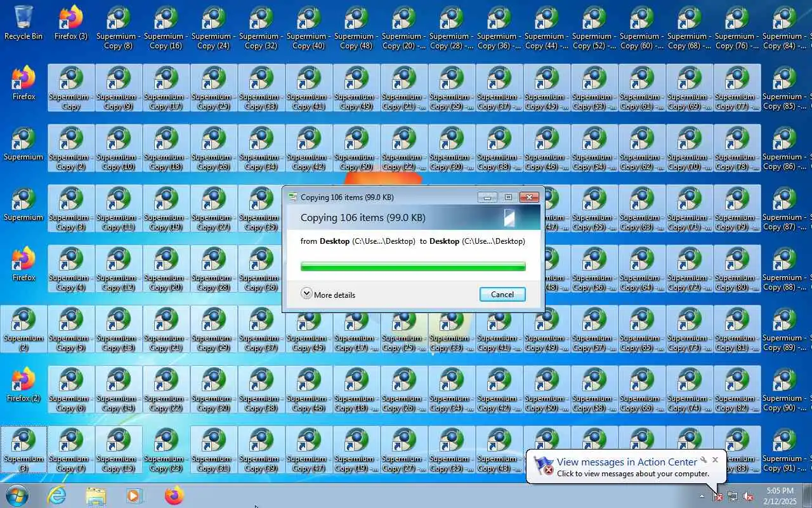The image size is (812, 508).
Task: Select Supermium - Copy (77) shortcut
Action: point(737,88)
